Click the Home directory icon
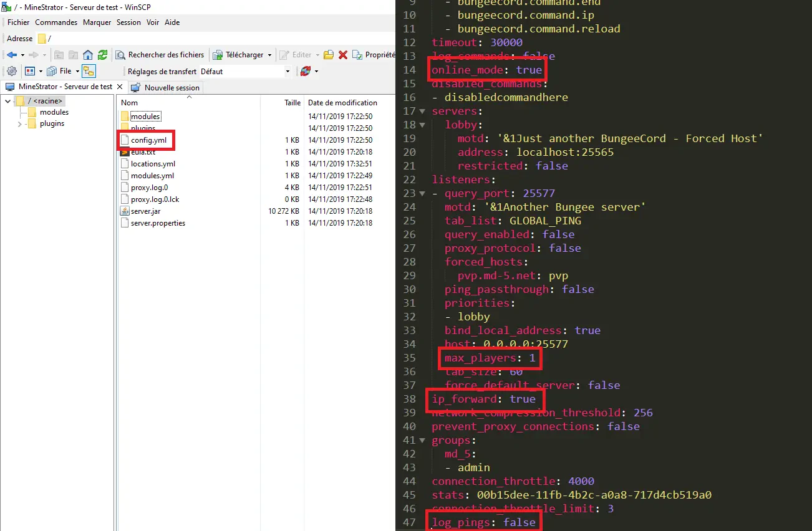This screenshot has height=531, width=812. click(88, 55)
